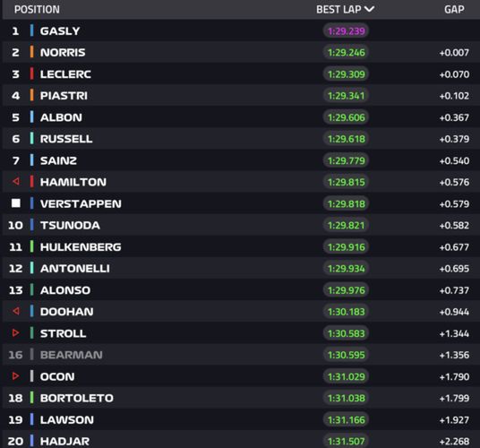480x448 pixels.
Task: Select the POSITION column header
Action: coord(37,10)
